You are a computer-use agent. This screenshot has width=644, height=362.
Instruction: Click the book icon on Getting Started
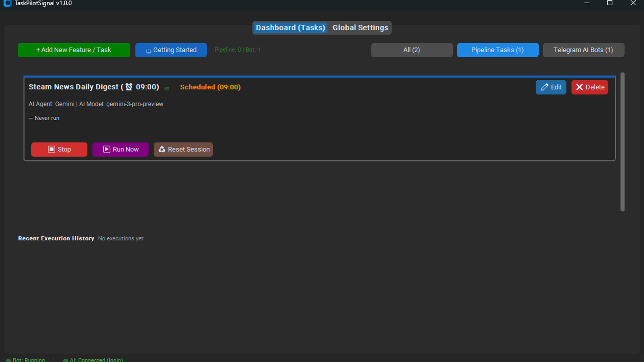pos(149,51)
